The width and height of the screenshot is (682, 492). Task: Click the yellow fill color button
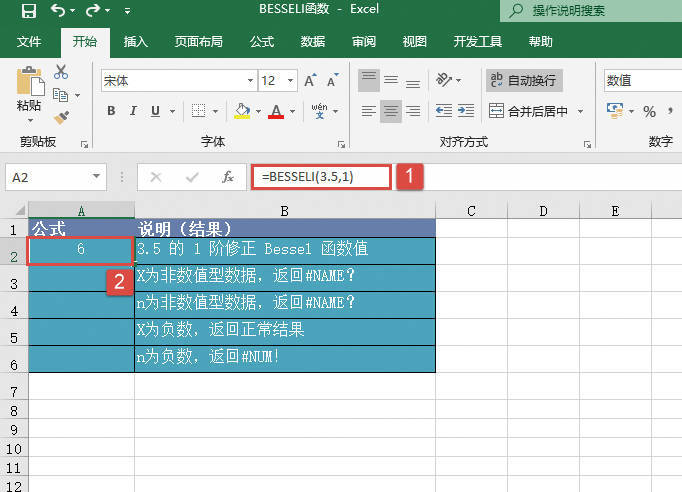(242, 111)
